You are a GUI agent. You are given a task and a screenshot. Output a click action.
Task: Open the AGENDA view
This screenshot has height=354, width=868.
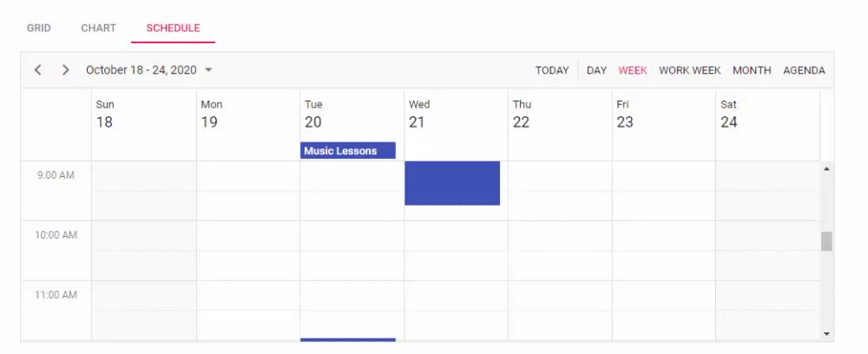click(804, 70)
